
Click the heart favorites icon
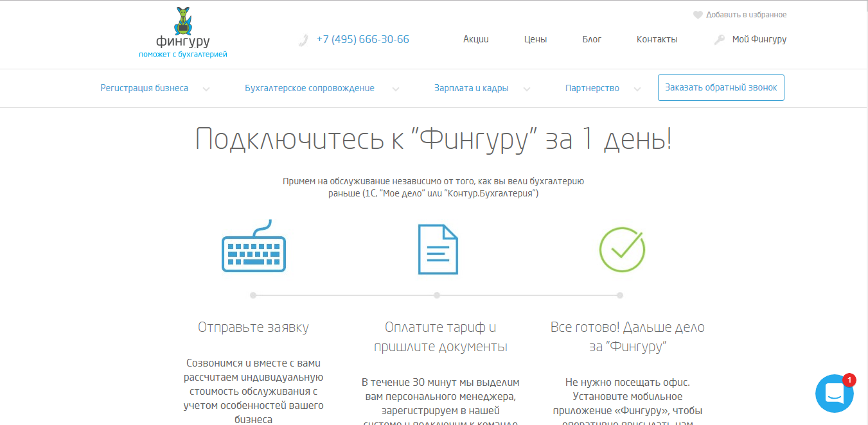coord(697,15)
